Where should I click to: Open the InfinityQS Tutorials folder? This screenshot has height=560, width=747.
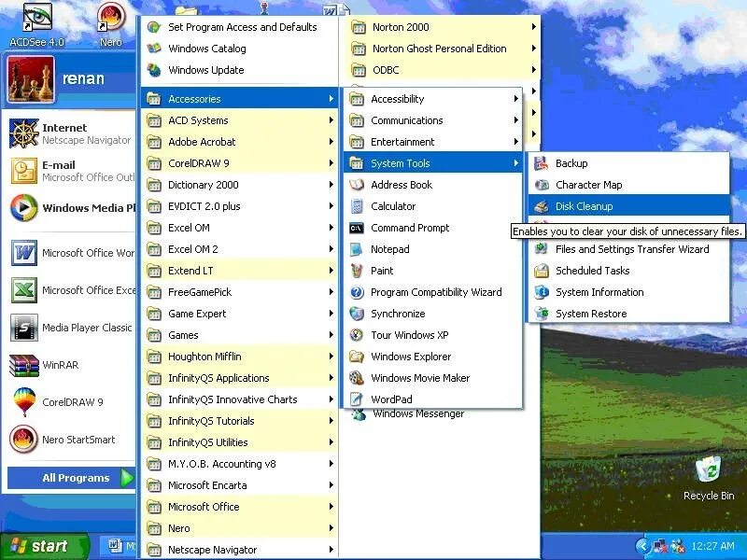click(240, 421)
